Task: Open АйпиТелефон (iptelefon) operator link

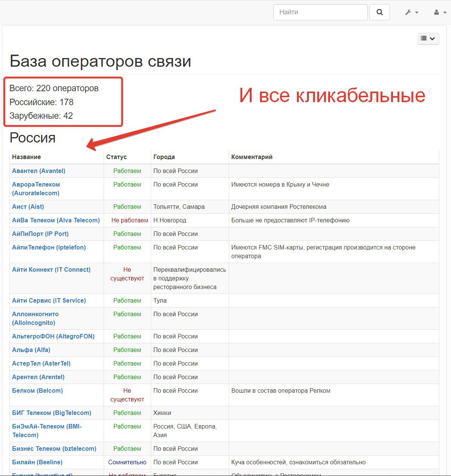Action: 49,247
